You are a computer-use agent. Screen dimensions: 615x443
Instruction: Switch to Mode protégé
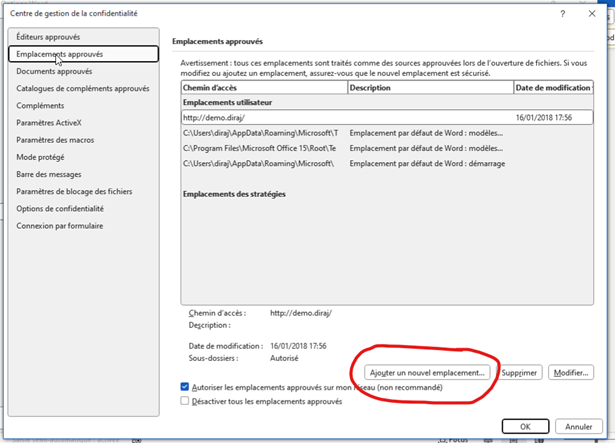point(43,157)
